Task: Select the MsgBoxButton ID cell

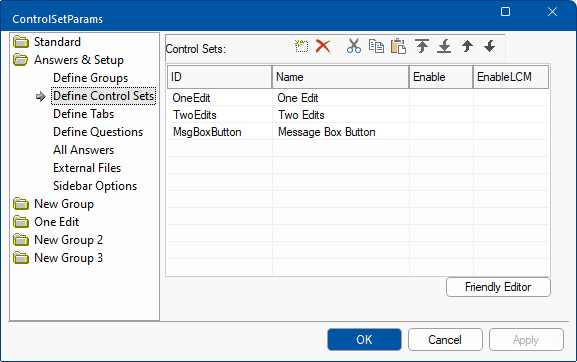Action: 220,132
